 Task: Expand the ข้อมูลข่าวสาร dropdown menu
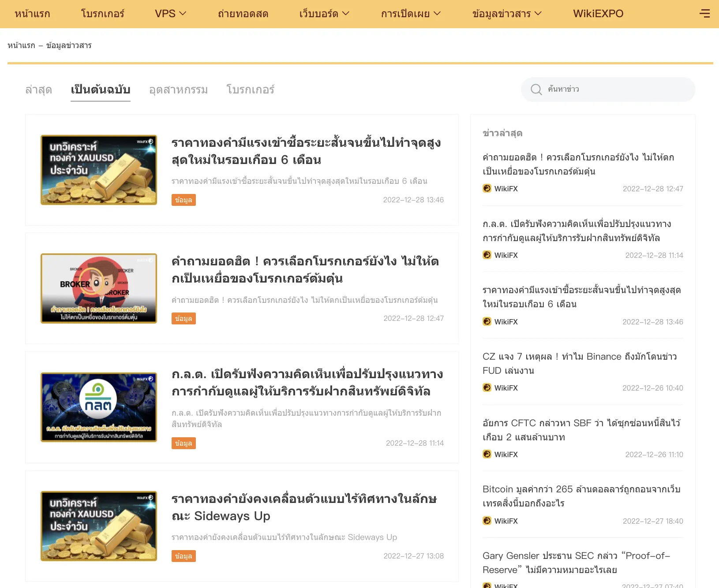(507, 14)
